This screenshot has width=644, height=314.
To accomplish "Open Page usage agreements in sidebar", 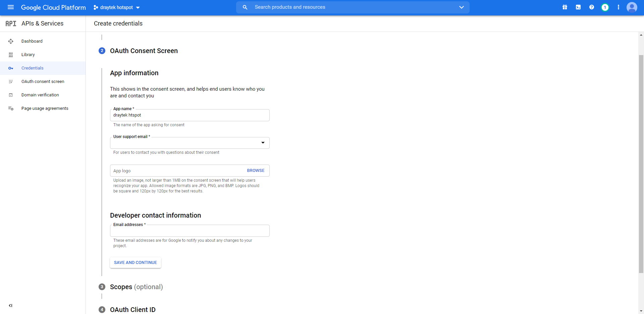I will (x=45, y=108).
